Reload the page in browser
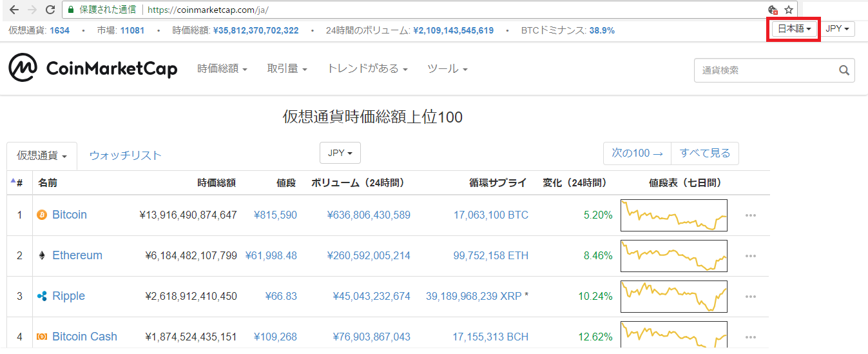 [50, 10]
